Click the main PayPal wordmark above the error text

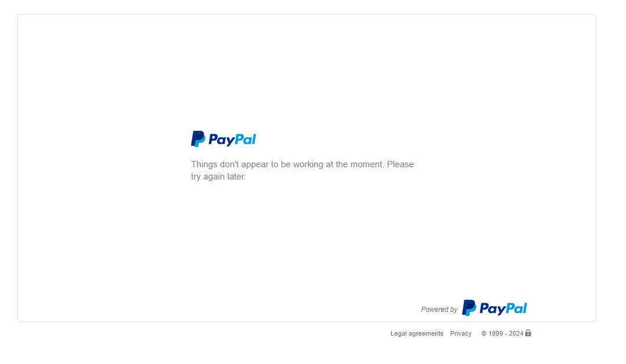[x=232, y=139]
